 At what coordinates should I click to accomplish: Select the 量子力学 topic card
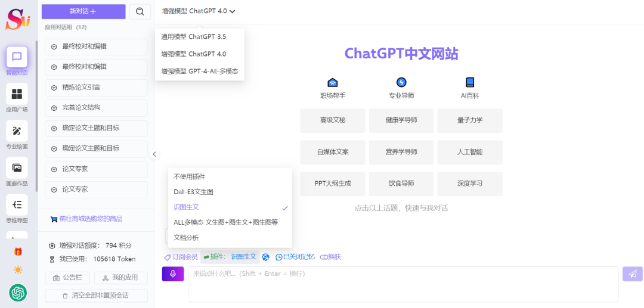(470, 120)
